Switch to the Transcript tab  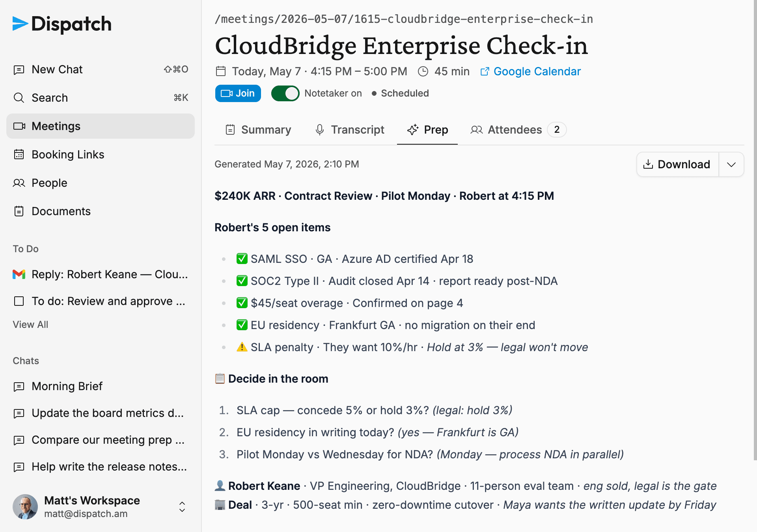coord(350,130)
